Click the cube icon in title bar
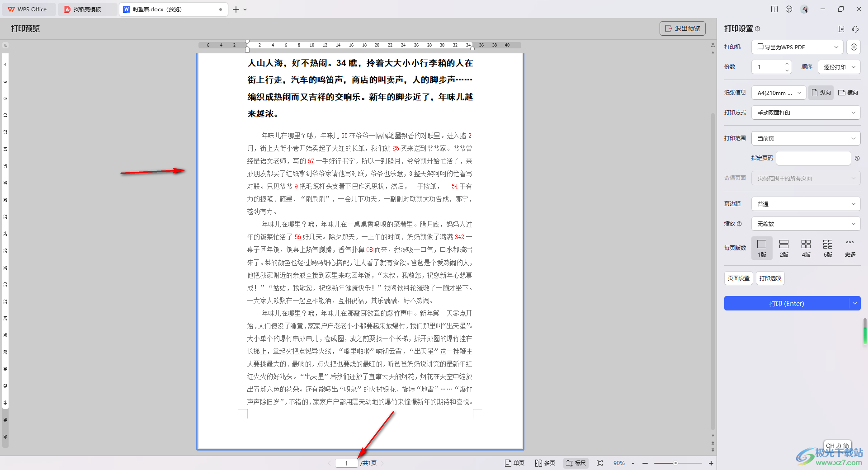This screenshot has width=868, height=470. pos(789,9)
